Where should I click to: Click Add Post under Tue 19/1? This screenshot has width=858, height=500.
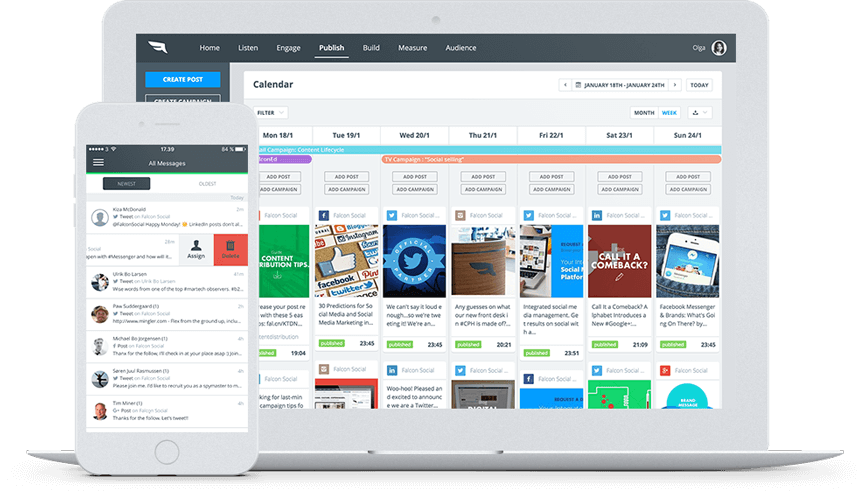click(x=346, y=177)
